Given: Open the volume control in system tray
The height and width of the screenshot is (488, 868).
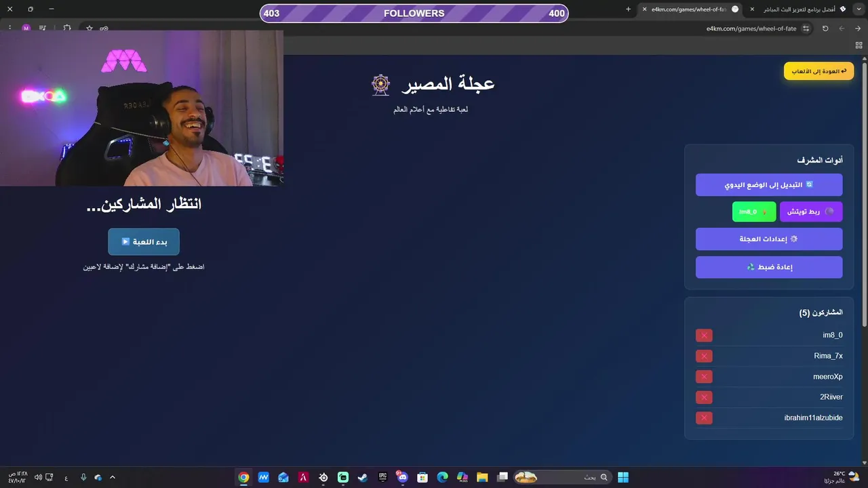Looking at the screenshot, I should coord(38,477).
